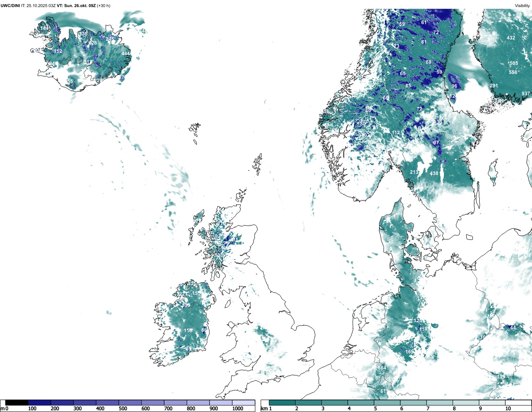The width and height of the screenshot is (532, 412).
Task: Click the '44' value over Poland
Action: 513,328
